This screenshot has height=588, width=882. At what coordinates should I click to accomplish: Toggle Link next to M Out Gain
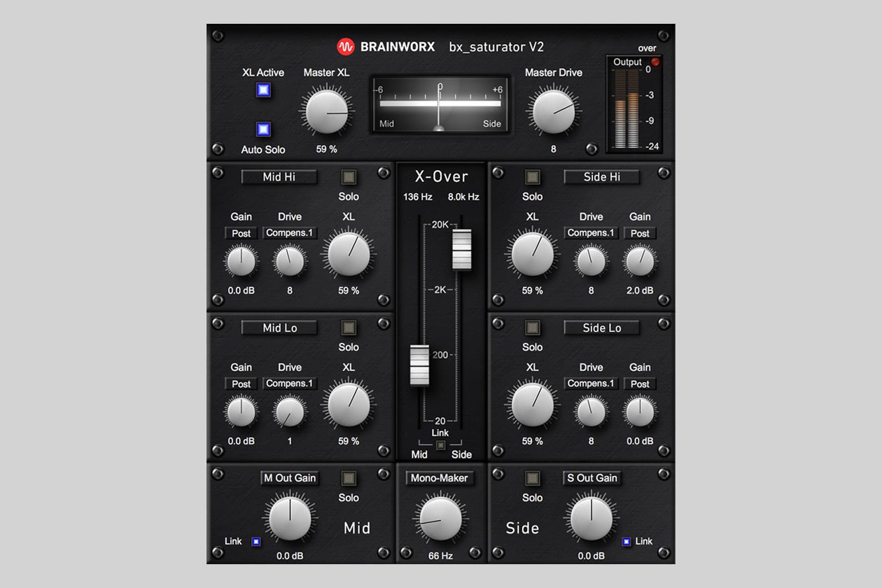pos(255,541)
